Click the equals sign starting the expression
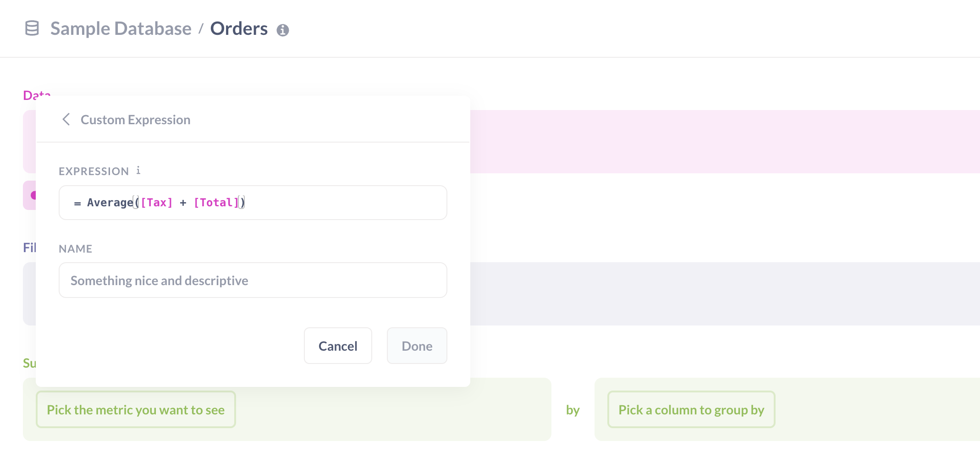The image size is (980, 463). [x=77, y=203]
